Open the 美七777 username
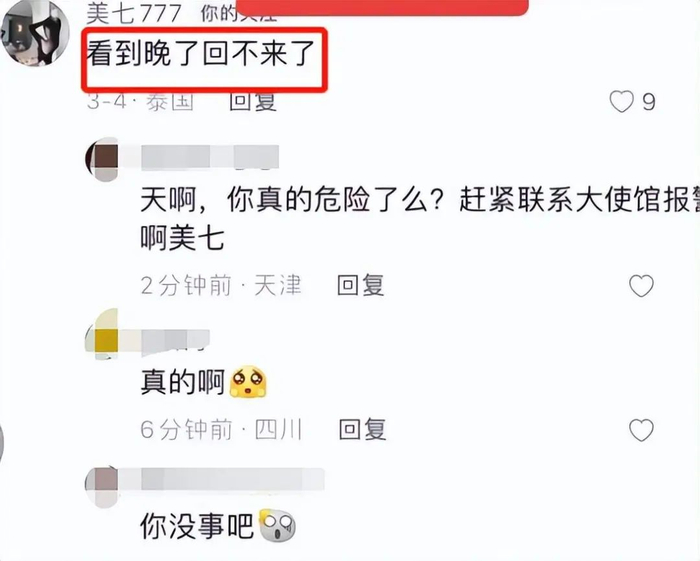The image size is (700, 561). coord(134,14)
